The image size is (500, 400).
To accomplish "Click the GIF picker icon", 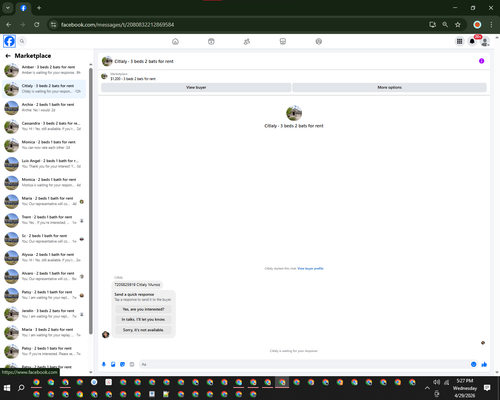I will pos(132,364).
